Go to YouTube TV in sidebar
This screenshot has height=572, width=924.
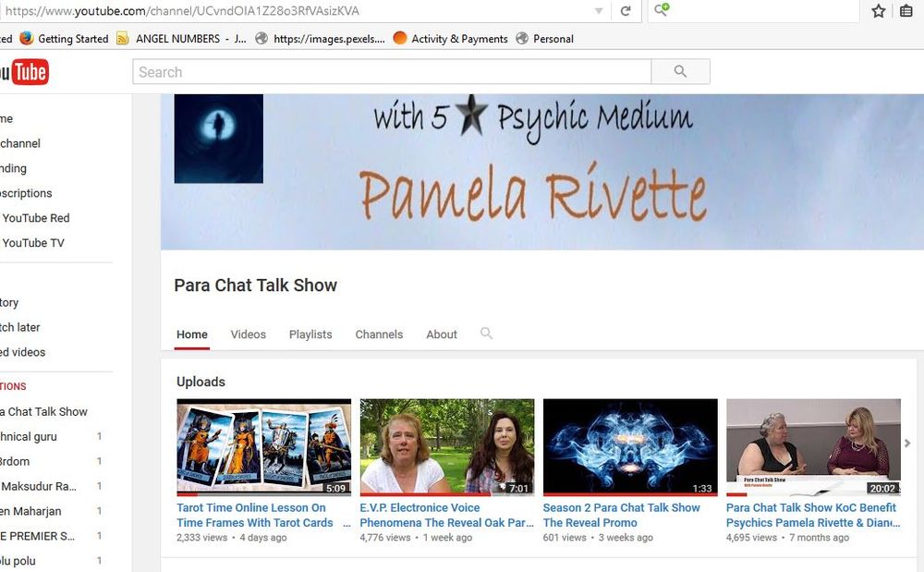[x=33, y=243]
